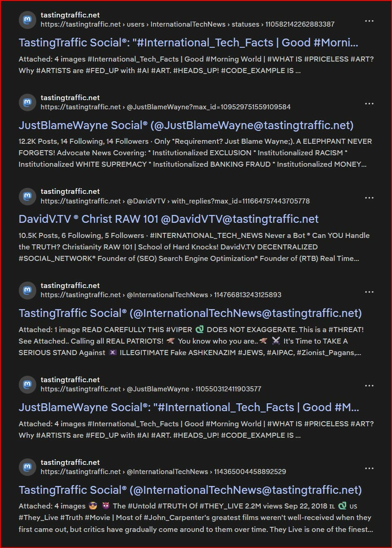Click the URL with @DavidVTV › with_replies?max_id

click(175, 201)
